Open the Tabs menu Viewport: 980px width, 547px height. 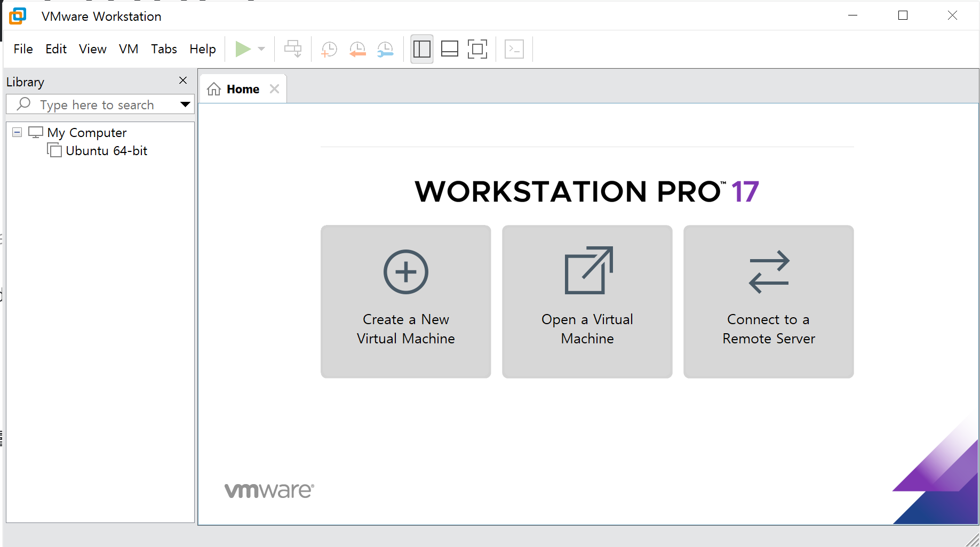pos(164,49)
